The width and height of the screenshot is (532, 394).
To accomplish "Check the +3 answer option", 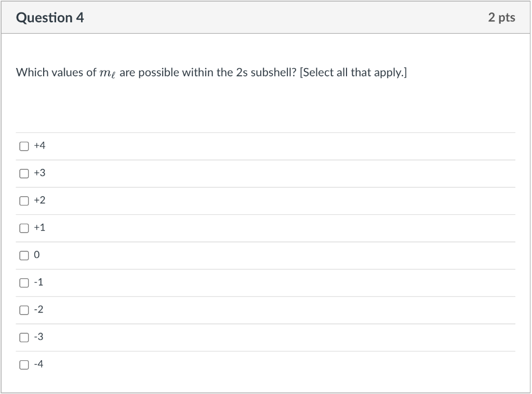I will (x=24, y=173).
